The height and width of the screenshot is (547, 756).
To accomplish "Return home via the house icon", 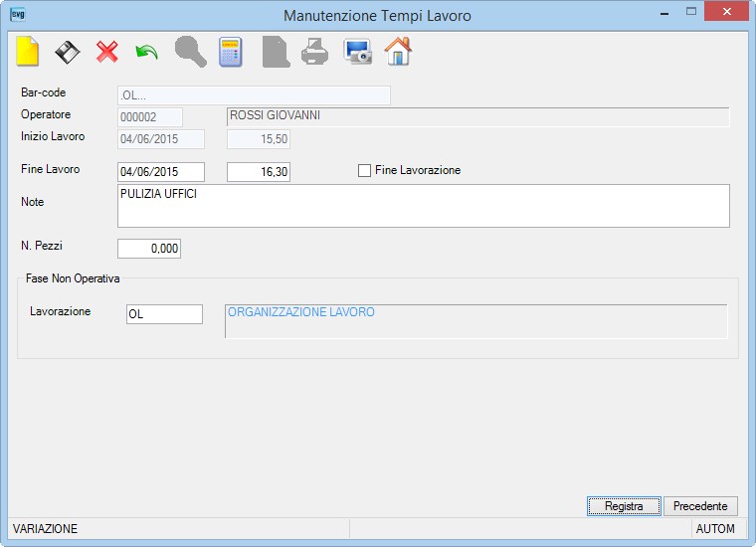I will point(398,51).
